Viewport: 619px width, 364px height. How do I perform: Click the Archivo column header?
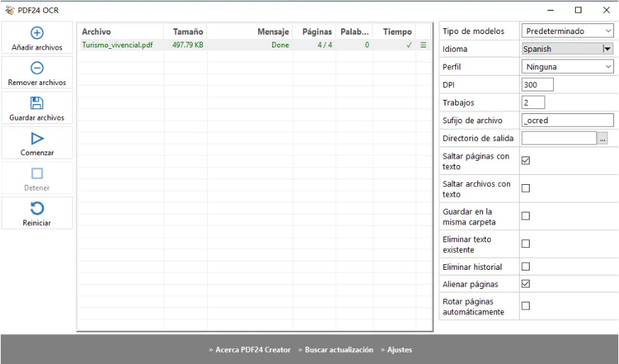pyautogui.click(x=96, y=32)
